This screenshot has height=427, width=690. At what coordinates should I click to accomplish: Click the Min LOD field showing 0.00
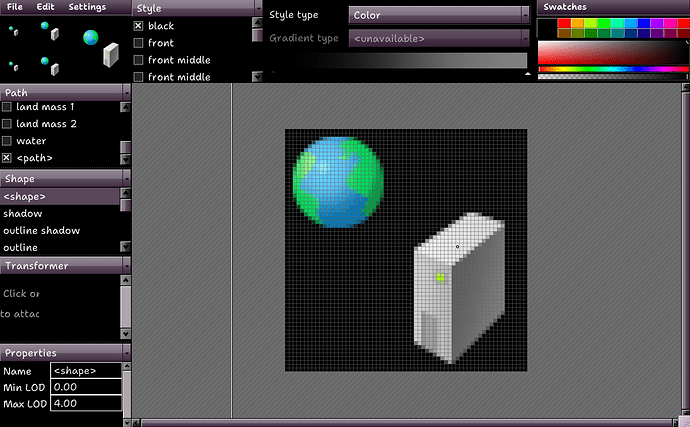pos(86,387)
